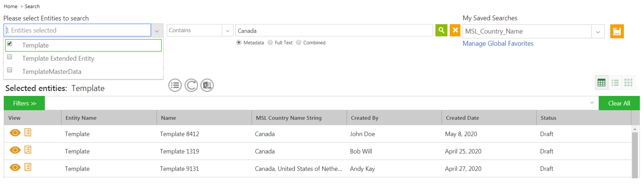Screen dimensions: 644x184
Task: Click the Filters >> button
Action: click(24, 103)
